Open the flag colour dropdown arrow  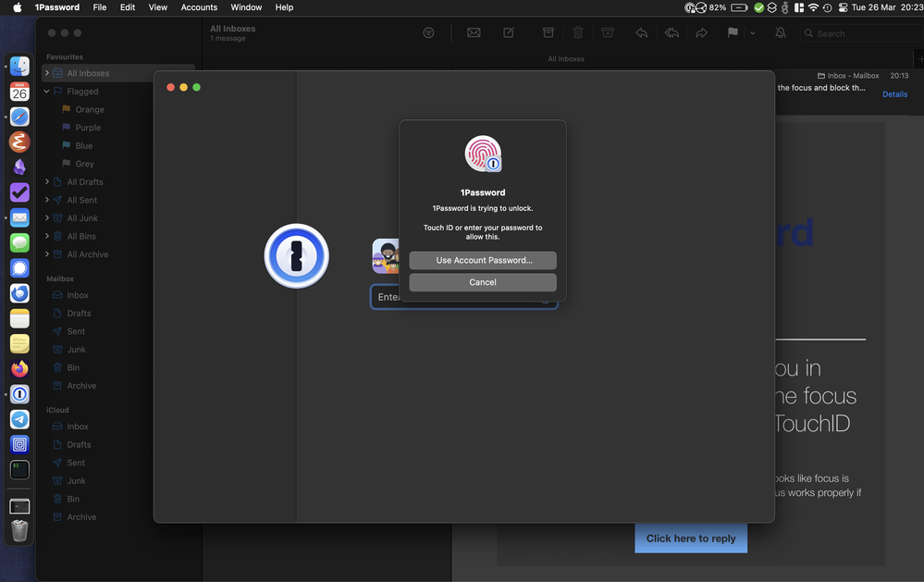(x=752, y=33)
